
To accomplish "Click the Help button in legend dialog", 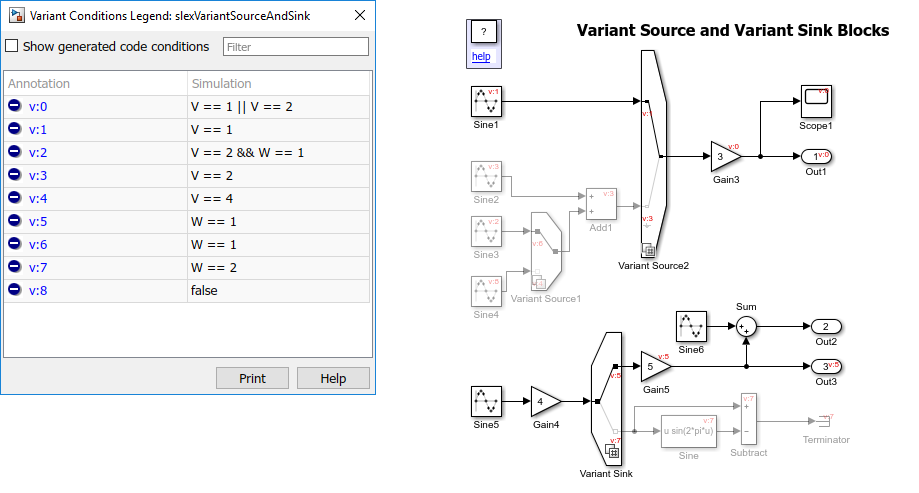I will click(x=333, y=378).
